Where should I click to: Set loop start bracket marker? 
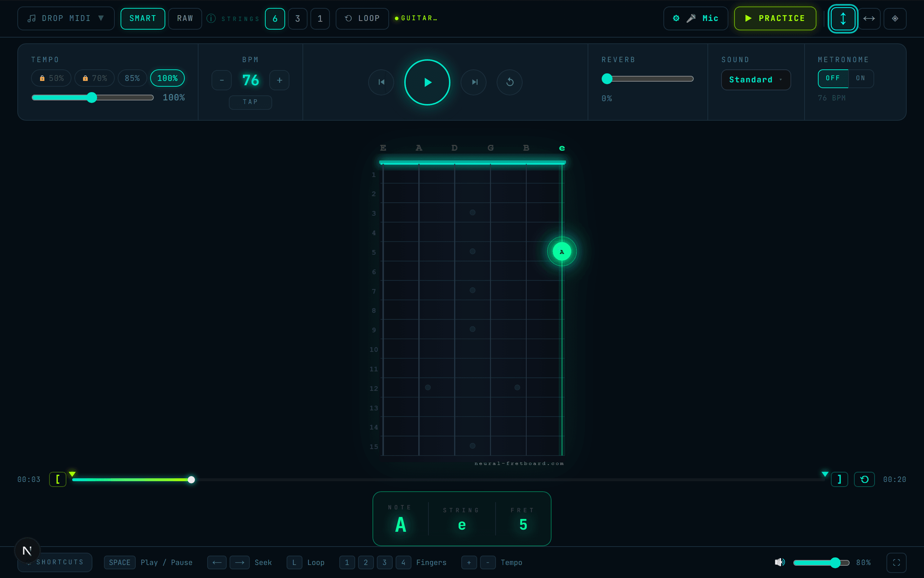[58, 479]
